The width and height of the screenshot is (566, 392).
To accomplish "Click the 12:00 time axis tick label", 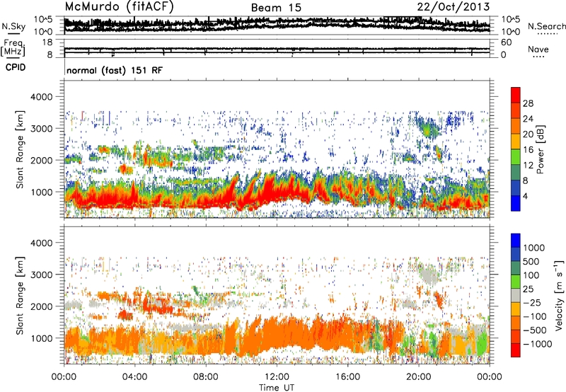I will tap(277, 377).
